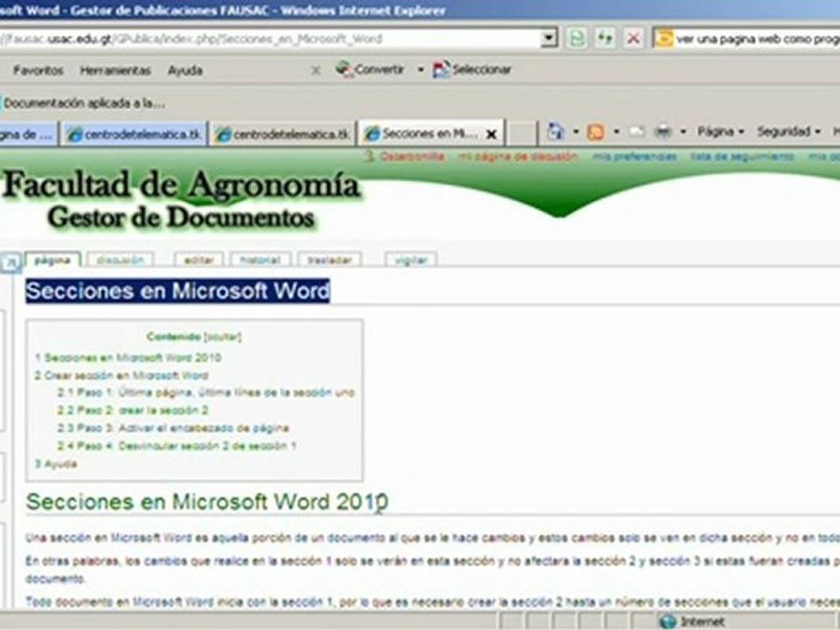This screenshot has width=840, height=630.
Task: Open the Herramientas menu
Action: (115, 70)
